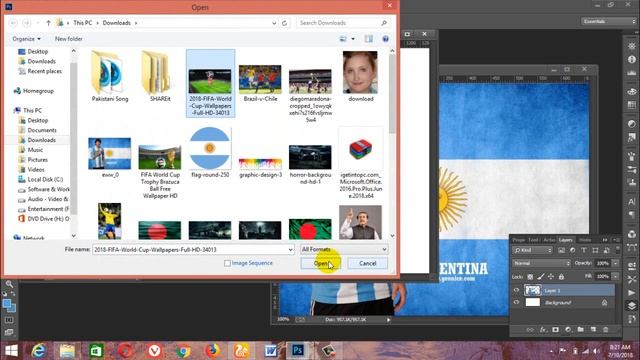The image size is (640, 360).
Task: Open the Essentials workspace dropdown
Action: tap(608, 21)
